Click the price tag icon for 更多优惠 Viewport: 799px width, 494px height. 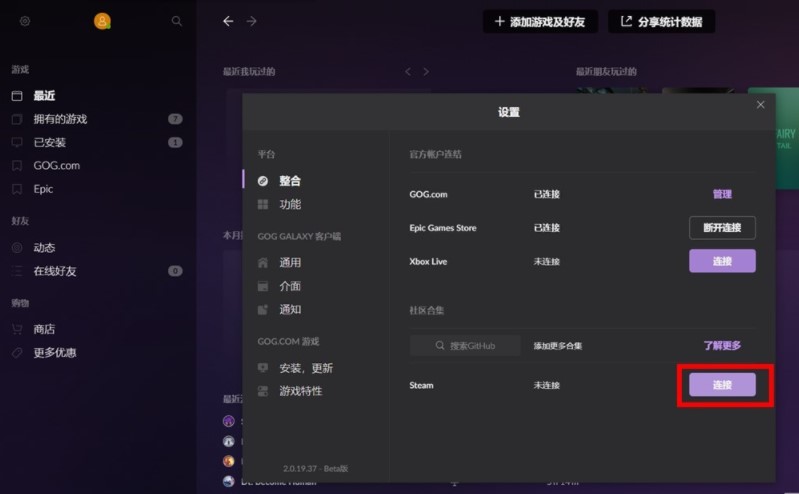17,352
